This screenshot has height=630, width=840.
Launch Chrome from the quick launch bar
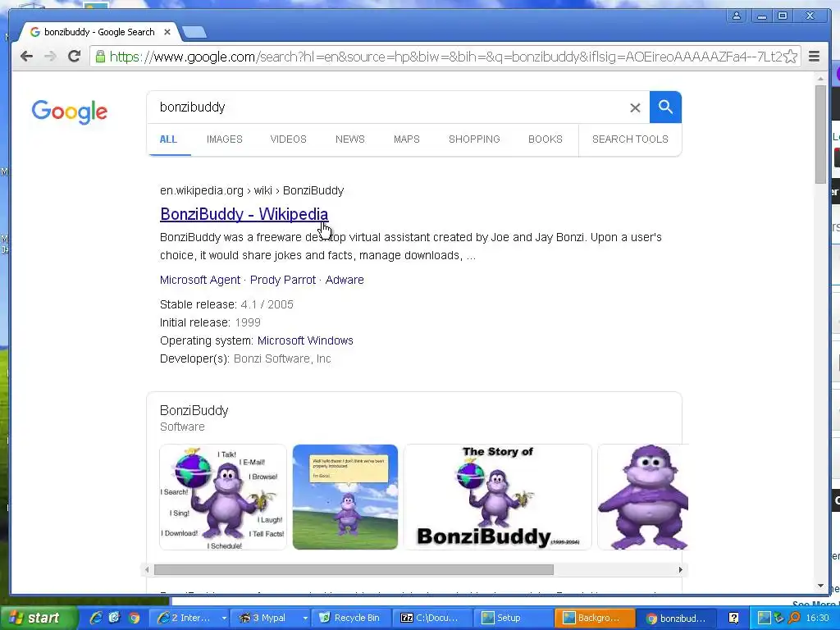134,619
